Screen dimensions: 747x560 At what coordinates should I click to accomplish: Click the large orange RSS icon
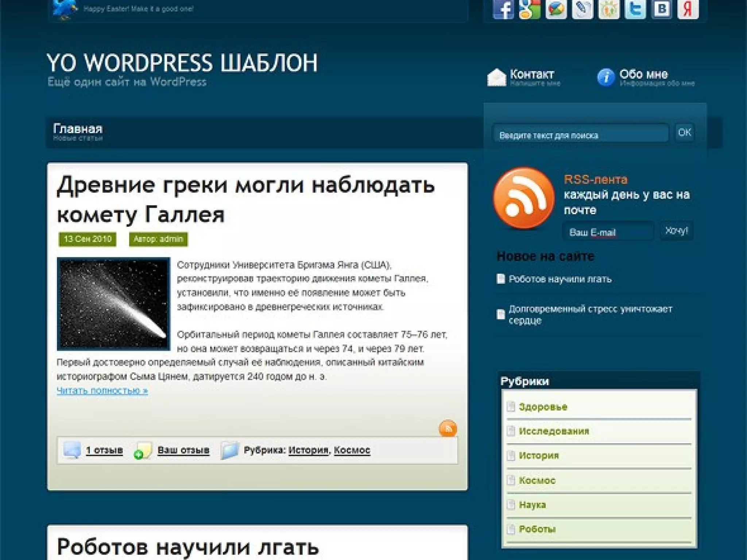pyautogui.click(x=523, y=198)
